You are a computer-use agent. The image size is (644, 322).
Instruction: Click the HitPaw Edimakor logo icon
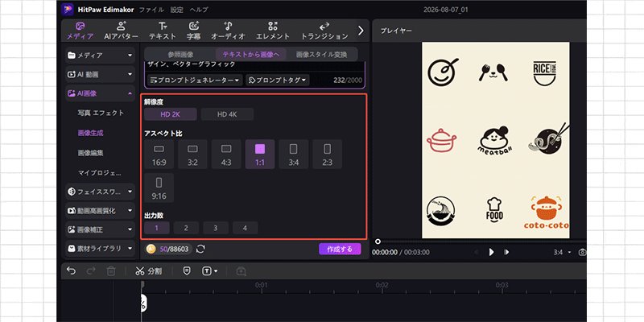[x=68, y=10]
